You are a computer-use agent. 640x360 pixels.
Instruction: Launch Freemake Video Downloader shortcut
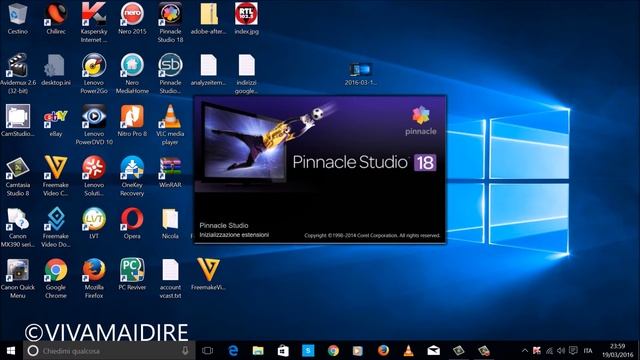[x=56, y=228]
